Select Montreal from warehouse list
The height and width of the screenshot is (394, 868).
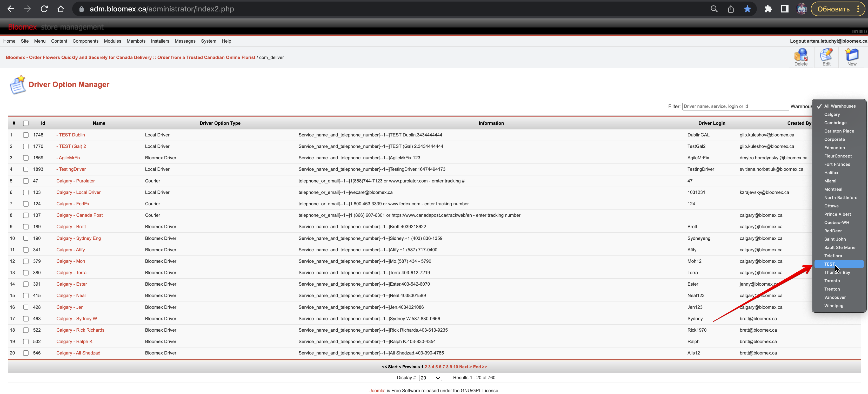[x=839, y=189]
